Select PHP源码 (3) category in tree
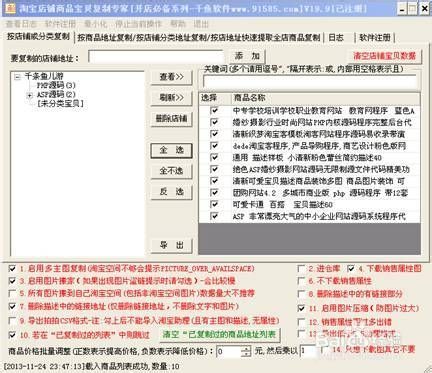The width and height of the screenshot is (432, 373). [56, 85]
